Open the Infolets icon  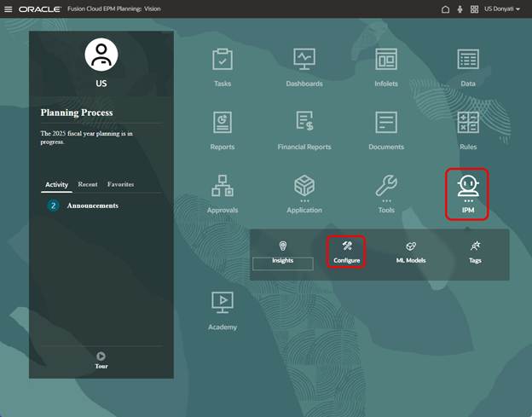386,61
